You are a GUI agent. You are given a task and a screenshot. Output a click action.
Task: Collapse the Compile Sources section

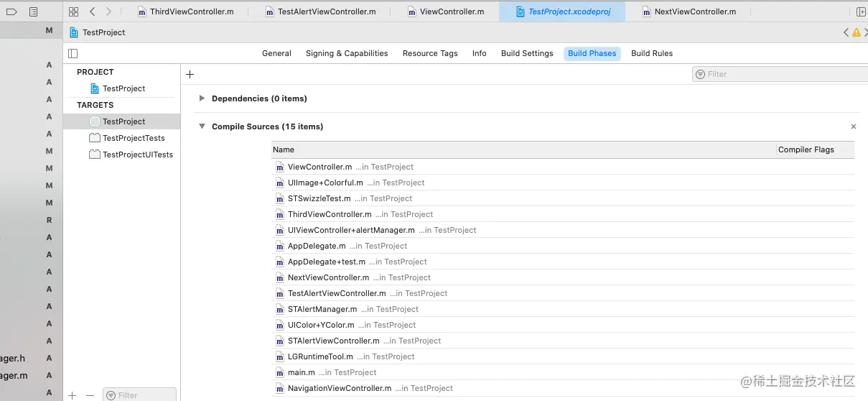pos(202,126)
